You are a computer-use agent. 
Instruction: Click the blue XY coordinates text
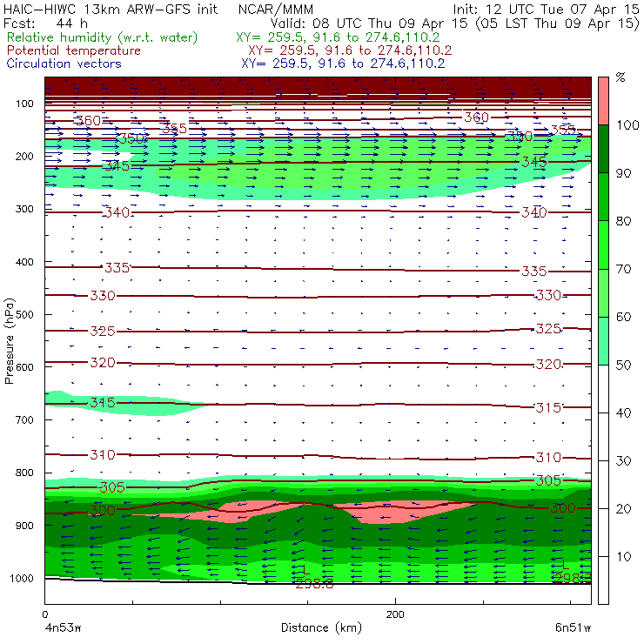(343, 64)
